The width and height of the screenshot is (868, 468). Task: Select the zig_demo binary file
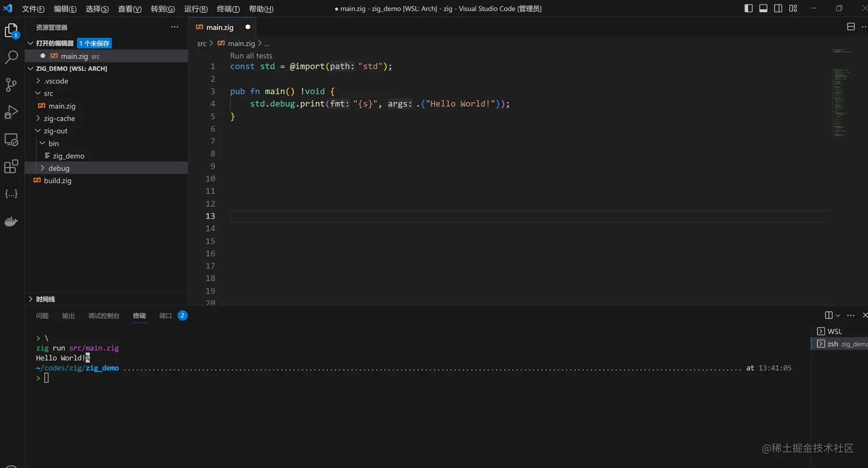[68, 156]
